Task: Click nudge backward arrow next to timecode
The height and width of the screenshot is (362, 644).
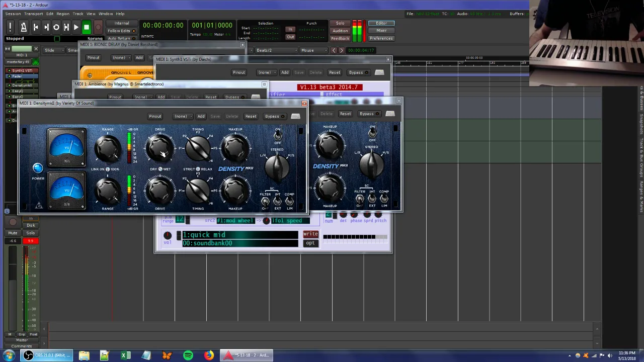Action: tap(334, 50)
